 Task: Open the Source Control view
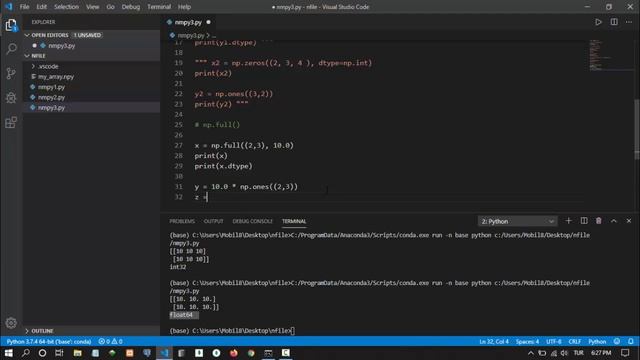point(11,73)
